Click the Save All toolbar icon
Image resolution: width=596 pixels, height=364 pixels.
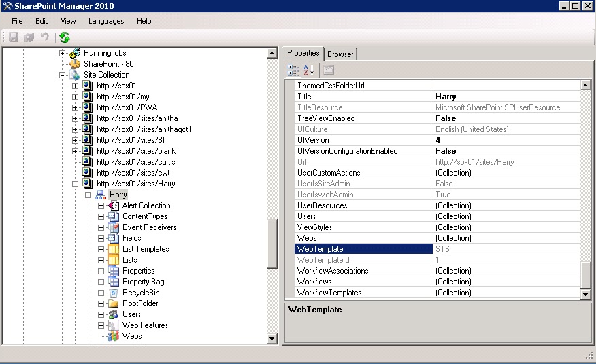click(x=29, y=37)
